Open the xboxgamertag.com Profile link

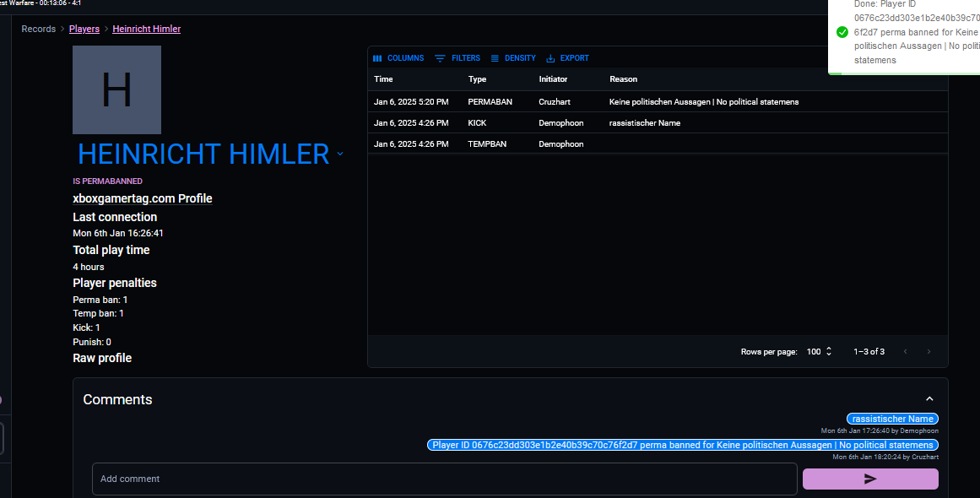click(x=142, y=199)
